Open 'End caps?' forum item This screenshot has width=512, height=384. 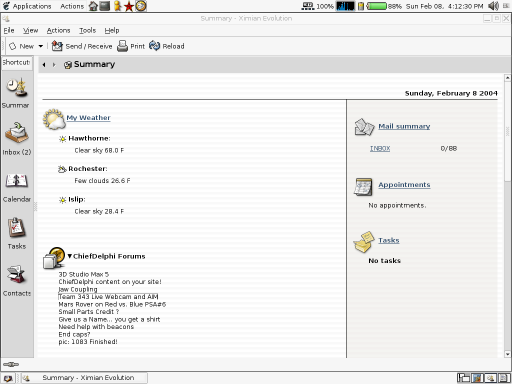[74, 334]
